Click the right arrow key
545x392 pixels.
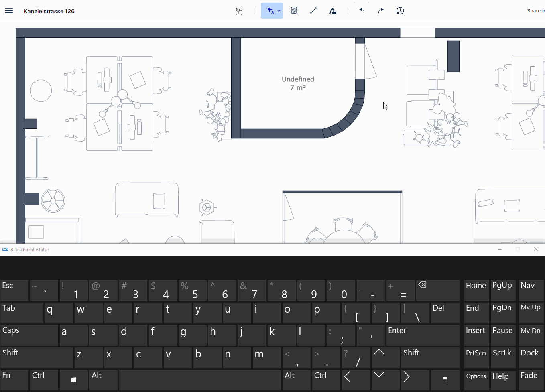[x=415, y=380]
